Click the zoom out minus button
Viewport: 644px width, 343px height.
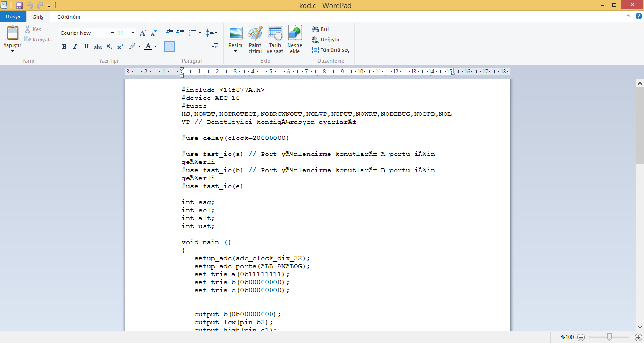[581, 337]
